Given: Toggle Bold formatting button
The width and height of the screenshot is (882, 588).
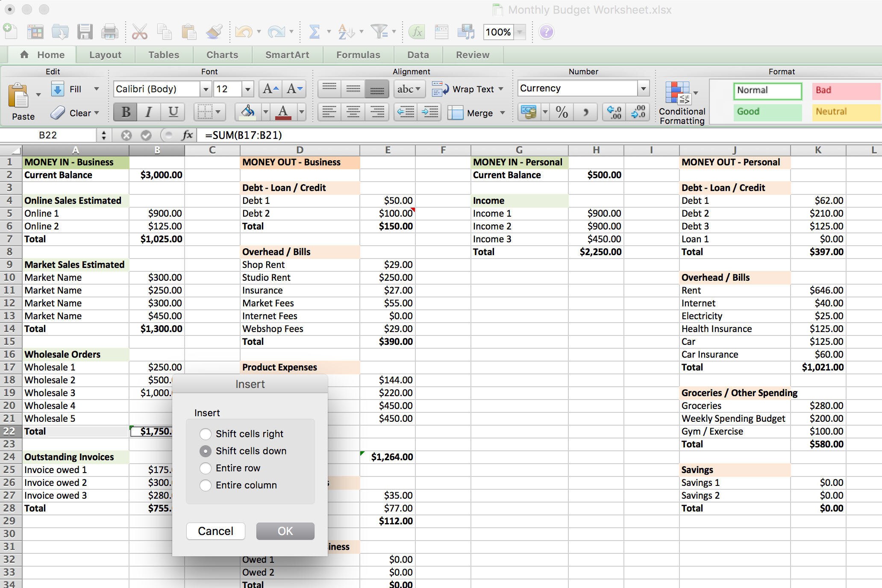Looking at the screenshot, I should 126,112.
